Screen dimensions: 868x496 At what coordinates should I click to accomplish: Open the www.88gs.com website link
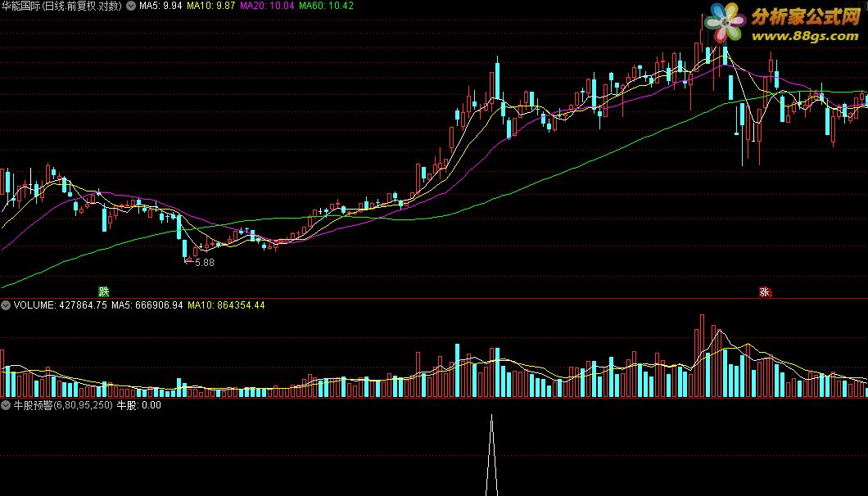(805, 37)
